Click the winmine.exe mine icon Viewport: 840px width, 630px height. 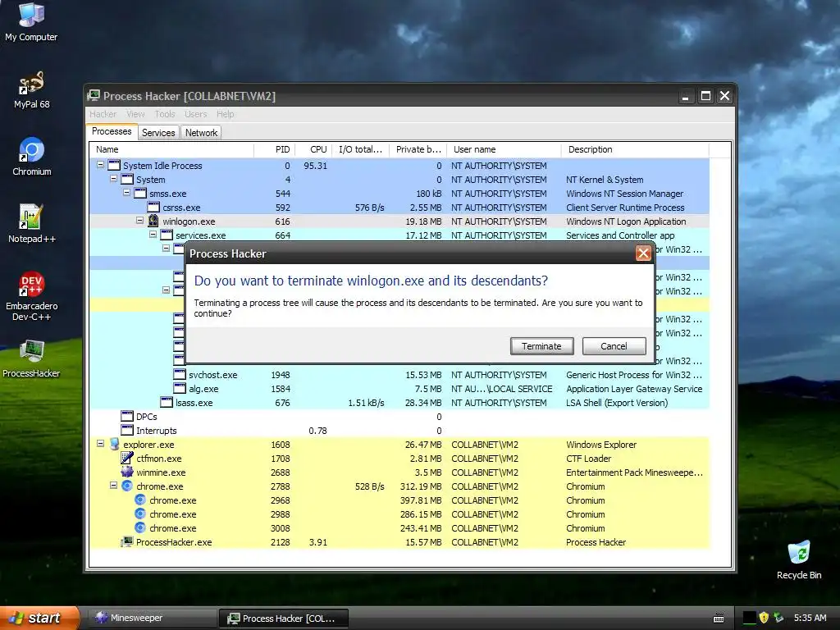127,472
